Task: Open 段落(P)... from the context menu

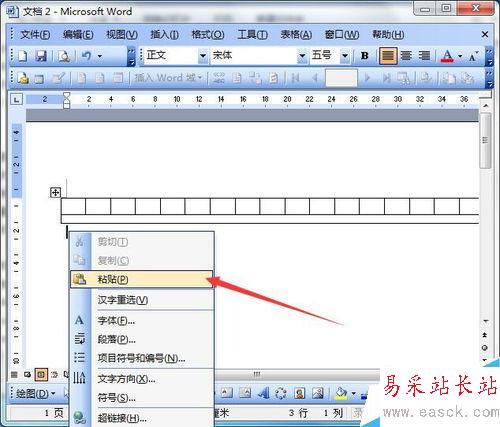Action: tap(141, 339)
